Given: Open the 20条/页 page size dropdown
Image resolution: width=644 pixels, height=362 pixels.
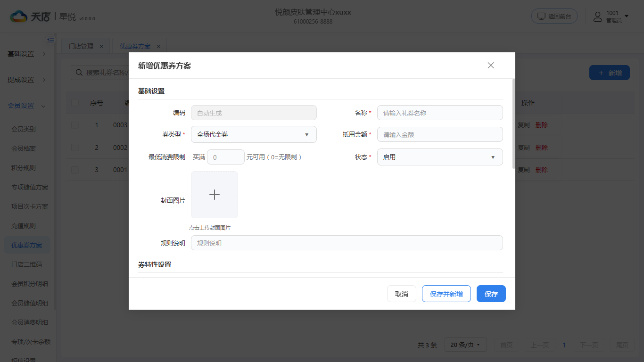Looking at the screenshot, I should tap(465, 345).
